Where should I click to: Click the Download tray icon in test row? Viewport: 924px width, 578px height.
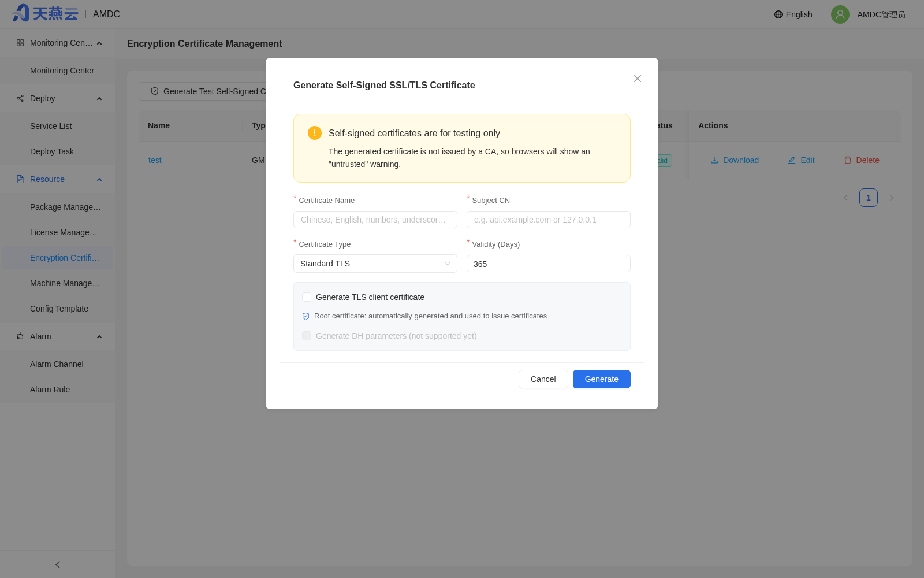[714, 160]
